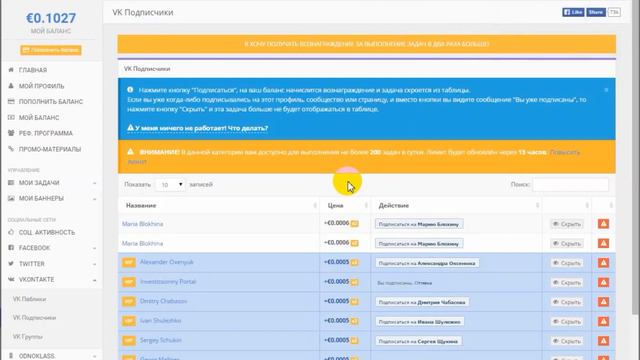Image resolution: width=640 pixels, height=360 pixels.
Task: Expand the TWITTER submenu
Action: [x=94, y=264]
